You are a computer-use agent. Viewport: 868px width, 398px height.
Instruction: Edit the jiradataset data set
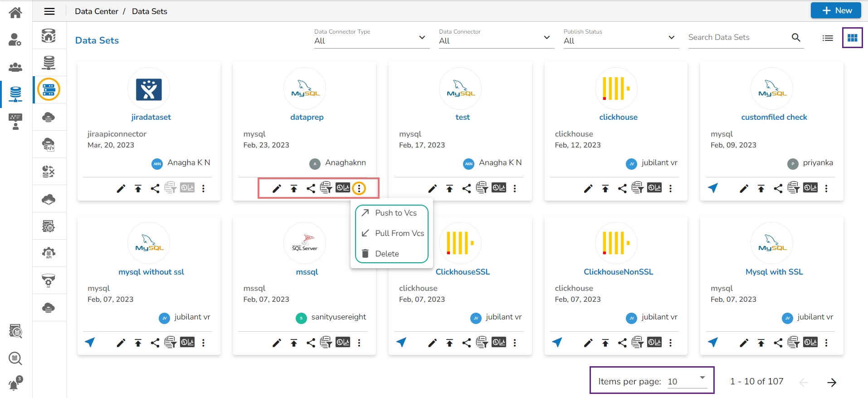pyautogui.click(x=121, y=189)
